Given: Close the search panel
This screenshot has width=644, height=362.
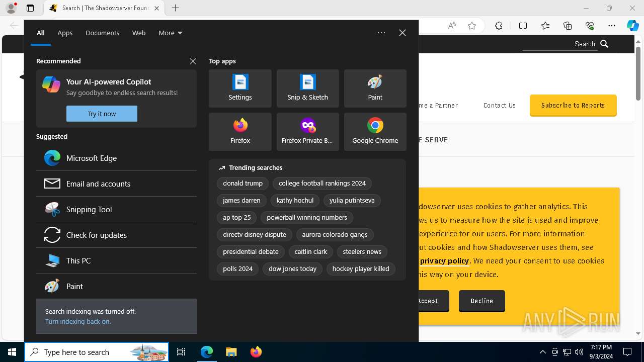Looking at the screenshot, I should 403,33.
